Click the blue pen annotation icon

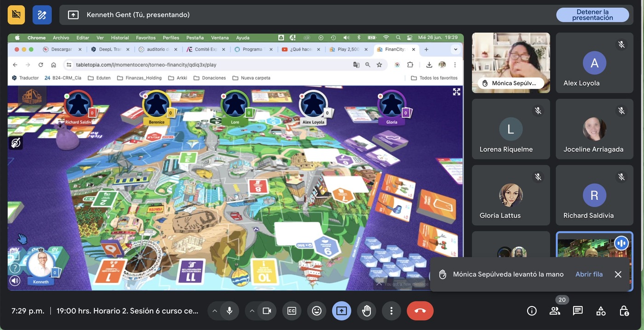[x=42, y=15]
